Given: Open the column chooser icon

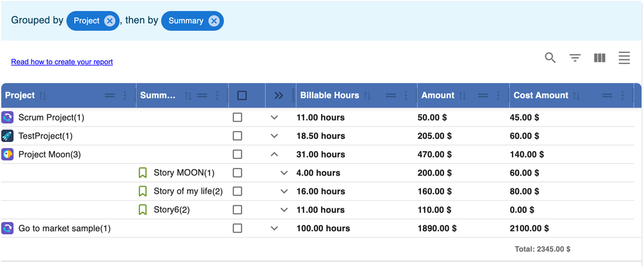Looking at the screenshot, I should point(600,58).
